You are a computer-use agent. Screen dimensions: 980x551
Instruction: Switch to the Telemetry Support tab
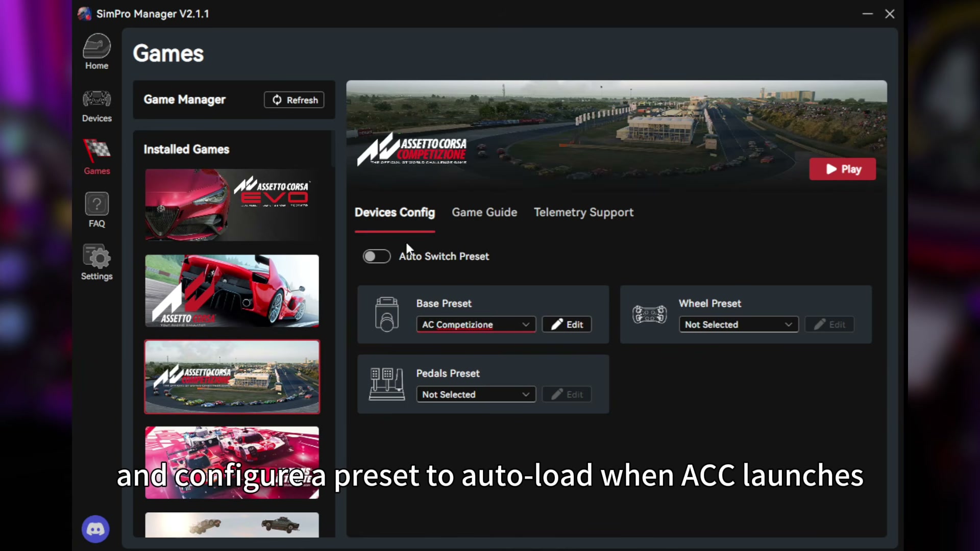tap(583, 212)
